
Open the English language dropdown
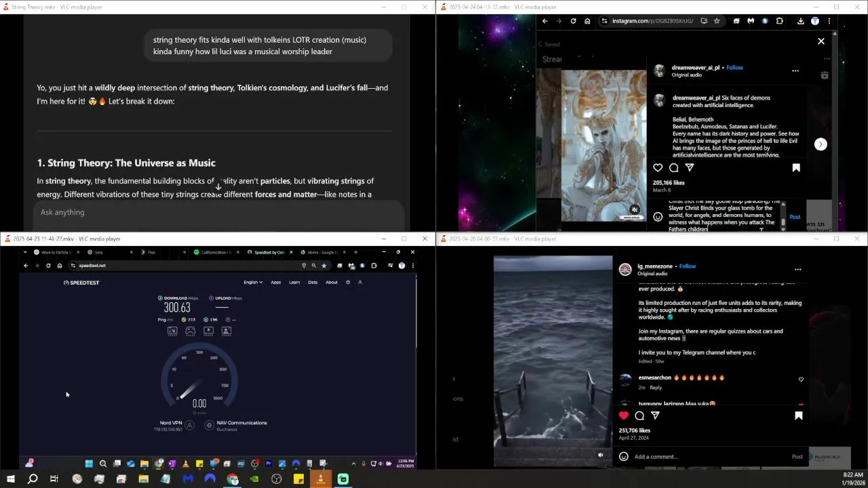click(x=253, y=283)
